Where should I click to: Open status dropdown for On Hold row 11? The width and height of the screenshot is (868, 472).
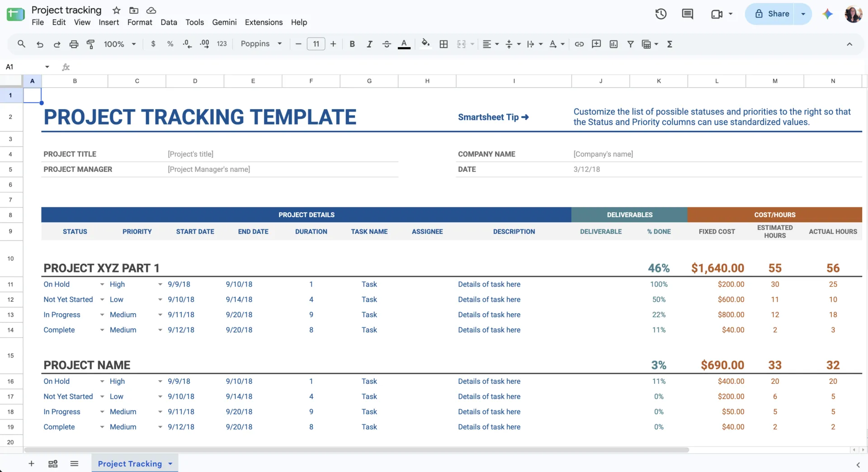click(102, 284)
